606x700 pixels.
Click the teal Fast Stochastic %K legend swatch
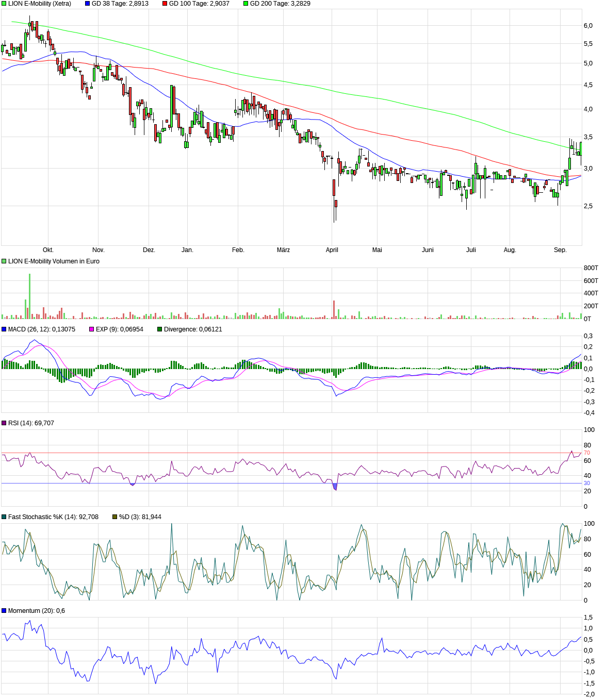(x=4, y=517)
